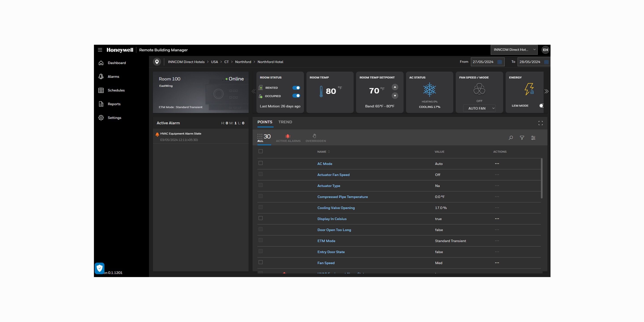Sort points by NAME column
This screenshot has width=644, height=322.
click(324, 152)
